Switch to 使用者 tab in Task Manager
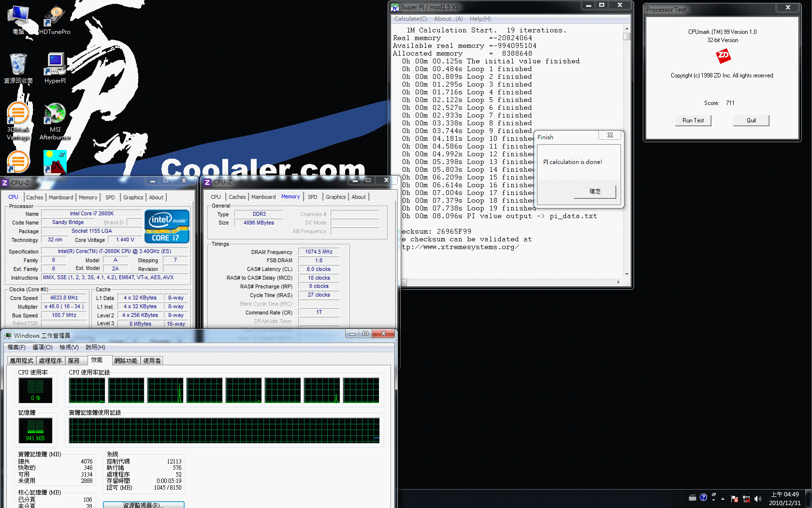812x508 pixels. pos(152,361)
